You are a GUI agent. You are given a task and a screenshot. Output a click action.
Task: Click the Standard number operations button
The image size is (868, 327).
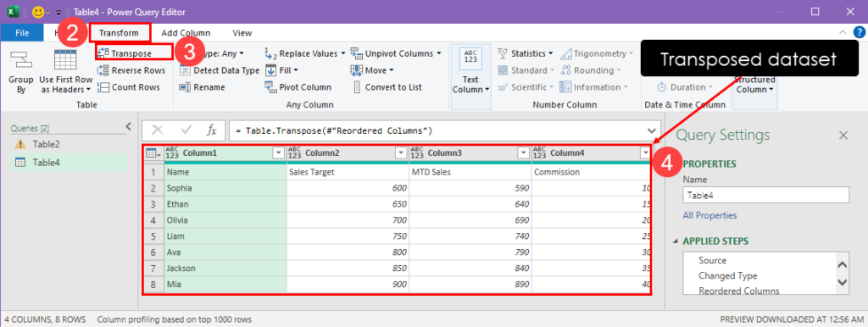(526, 70)
